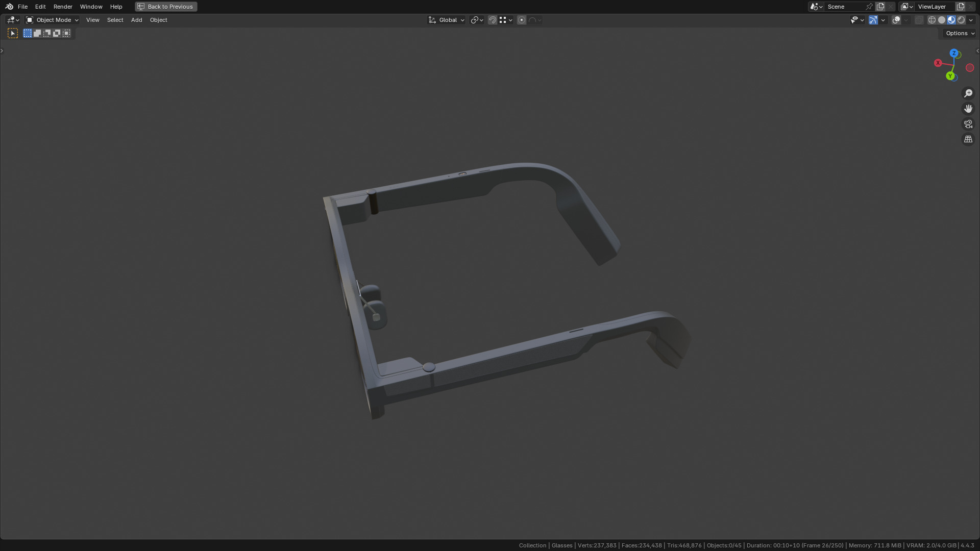Toggle the camera view icon

click(968, 124)
